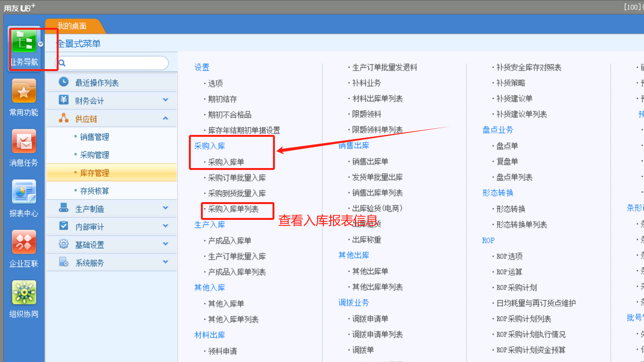
Task: Open the 期初结存 link
Action: click(223, 99)
